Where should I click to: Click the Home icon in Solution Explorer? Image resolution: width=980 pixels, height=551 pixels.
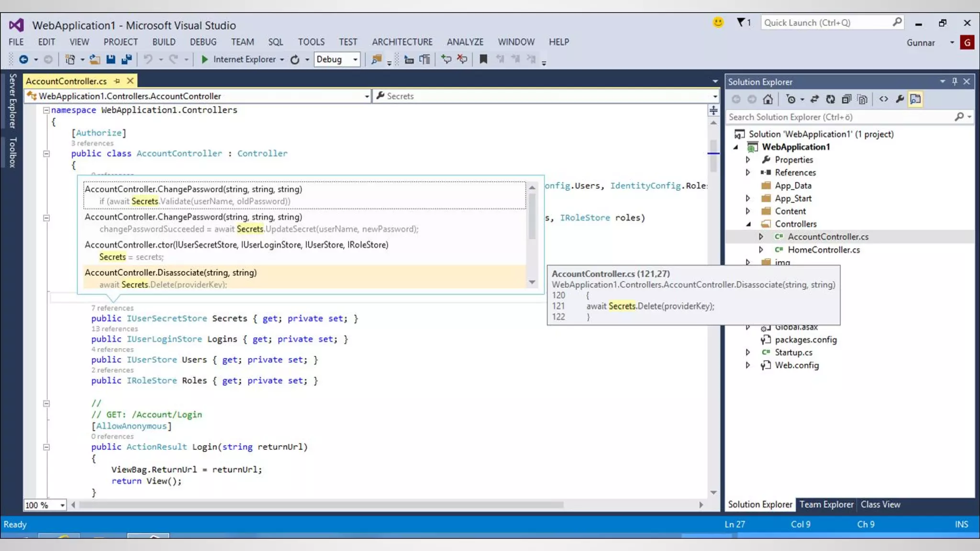[x=768, y=99]
